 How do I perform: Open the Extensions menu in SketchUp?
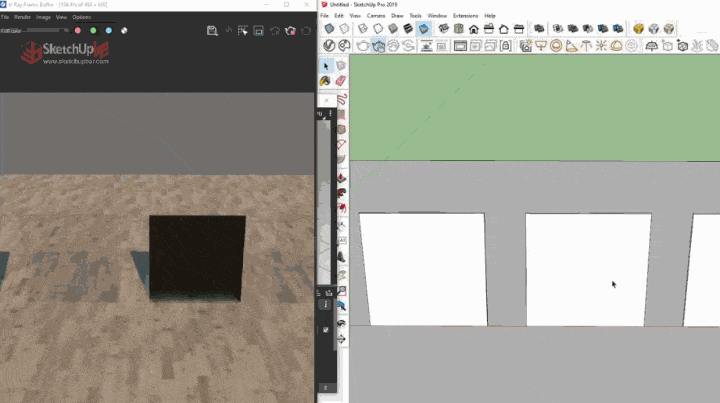[465, 16]
